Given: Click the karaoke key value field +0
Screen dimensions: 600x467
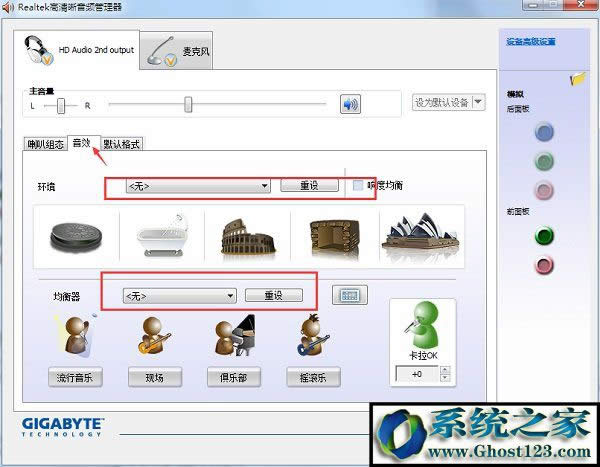Looking at the screenshot, I should (x=417, y=374).
